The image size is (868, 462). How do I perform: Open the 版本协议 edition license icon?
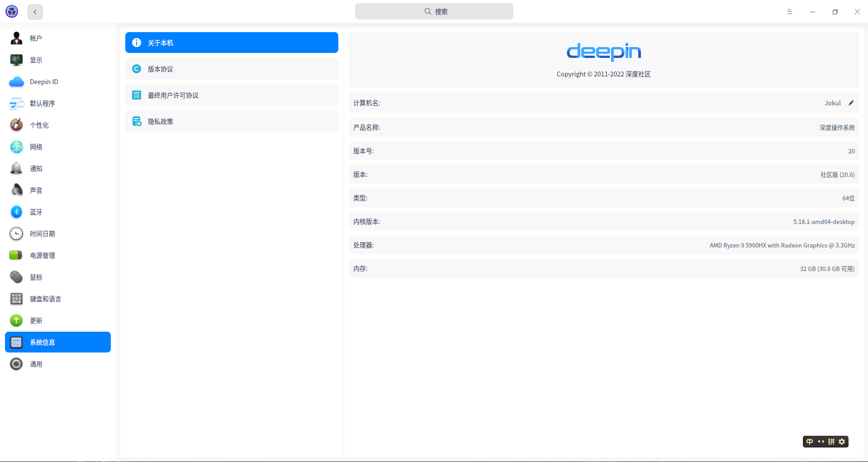coord(137,69)
